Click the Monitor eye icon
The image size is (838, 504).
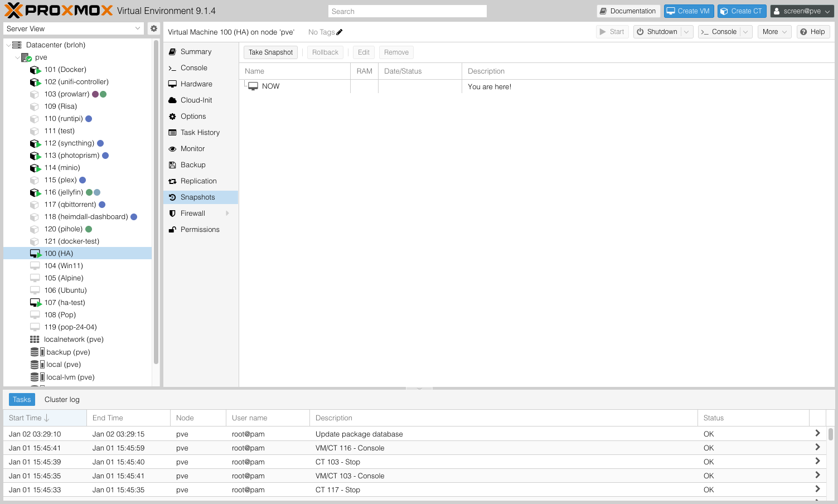coord(173,149)
